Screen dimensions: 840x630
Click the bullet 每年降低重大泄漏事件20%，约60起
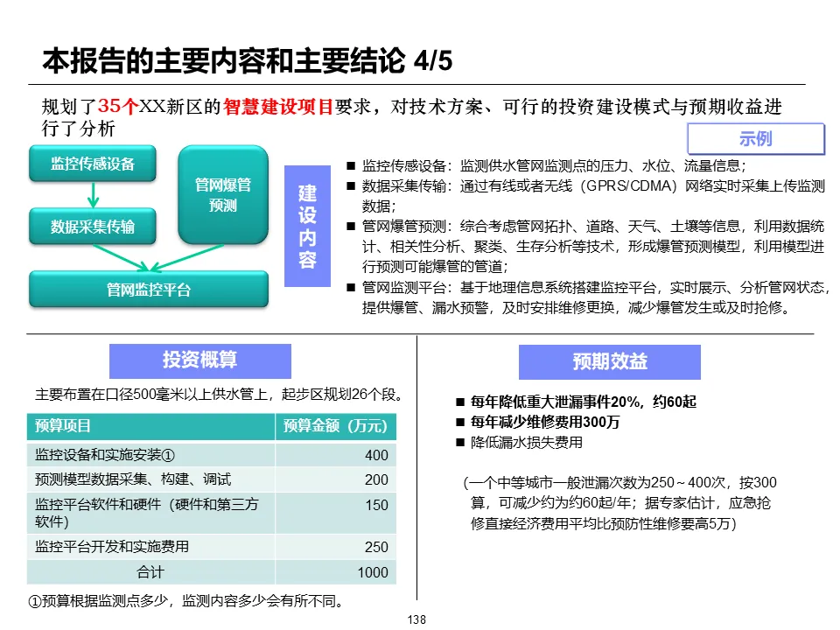click(576, 402)
